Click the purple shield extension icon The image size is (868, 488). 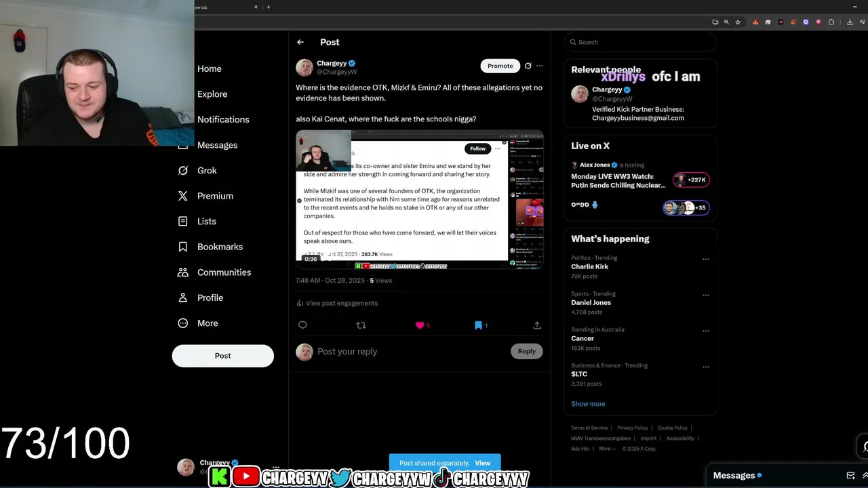(x=806, y=22)
